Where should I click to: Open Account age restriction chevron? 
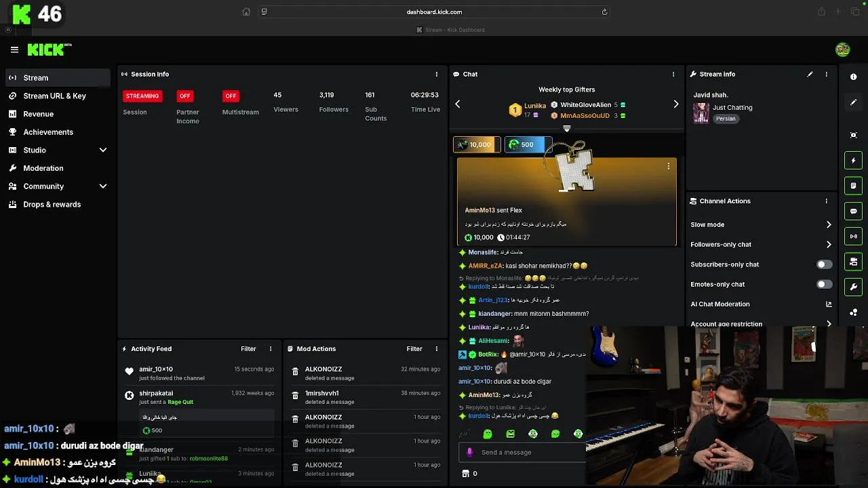829,324
